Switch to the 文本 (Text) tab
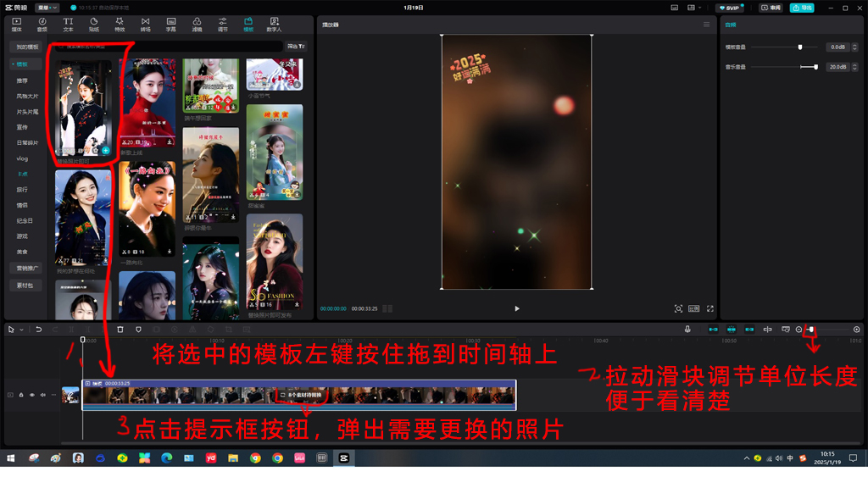Screen dimensions: 868x488 pyautogui.click(x=68, y=25)
